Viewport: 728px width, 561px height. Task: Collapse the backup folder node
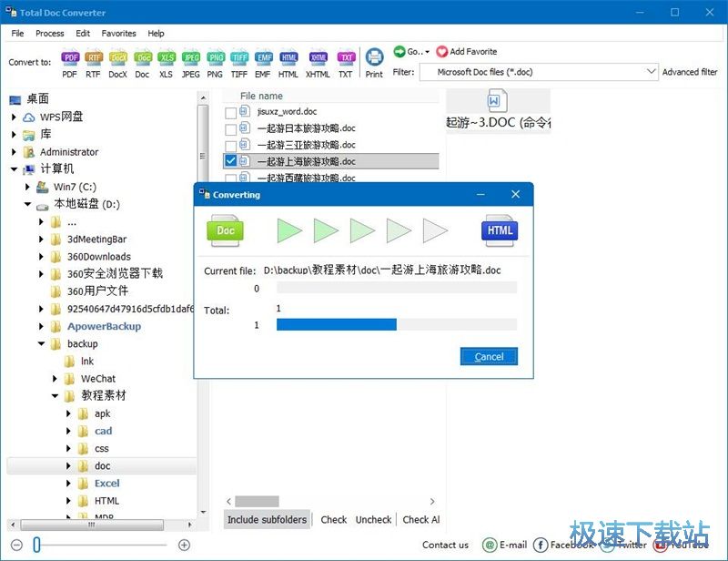click(x=41, y=343)
